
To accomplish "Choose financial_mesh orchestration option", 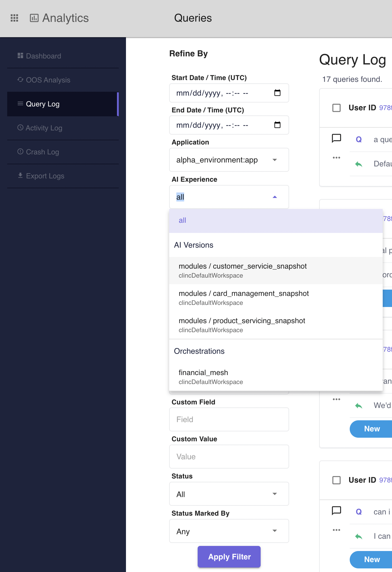I will [x=276, y=377].
